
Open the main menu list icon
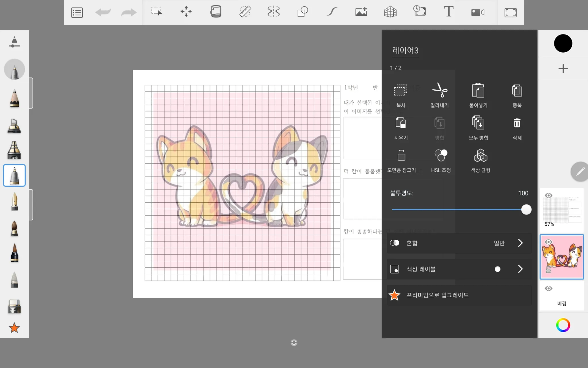point(77,13)
